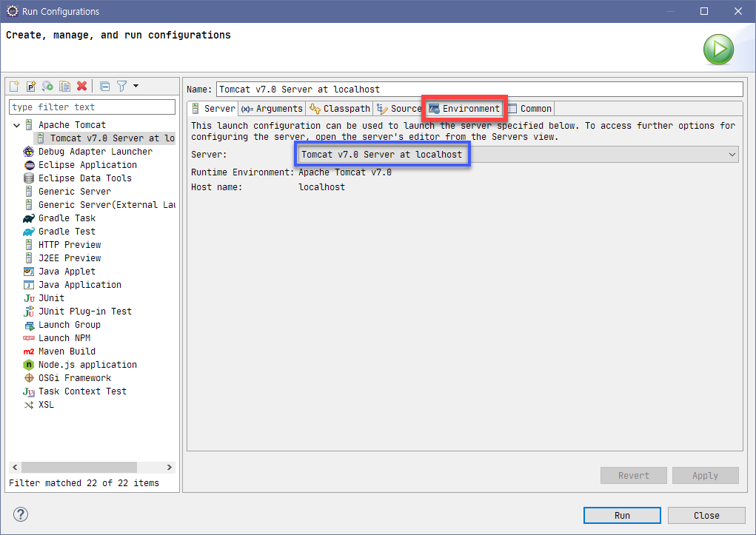Delete selected launch configuration with red X
Viewport: 756px width, 535px height.
(x=82, y=87)
